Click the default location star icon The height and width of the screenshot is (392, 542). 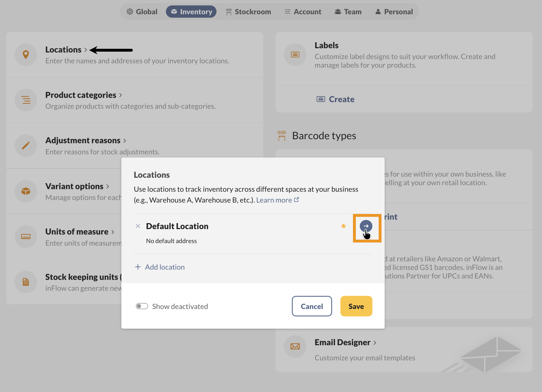344,226
